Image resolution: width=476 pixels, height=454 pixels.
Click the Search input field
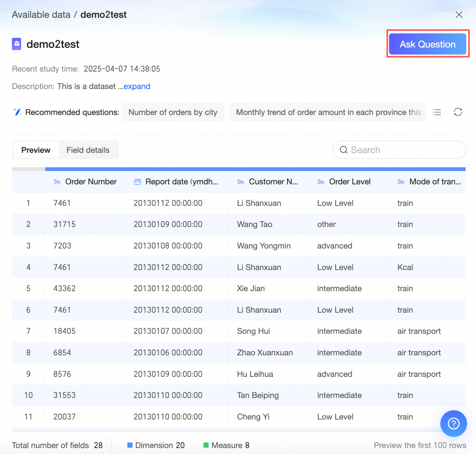(399, 150)
